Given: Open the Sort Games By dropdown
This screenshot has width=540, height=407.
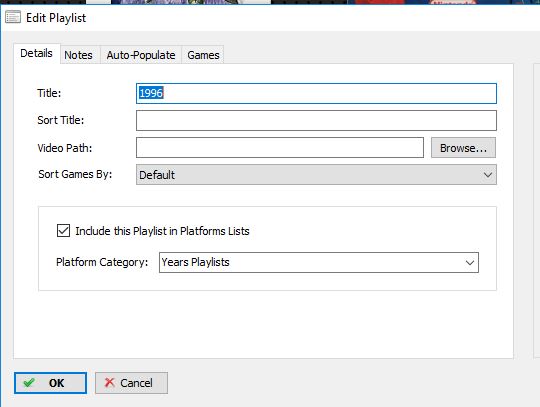Looking at the screenshot, I should pos(316,175).
